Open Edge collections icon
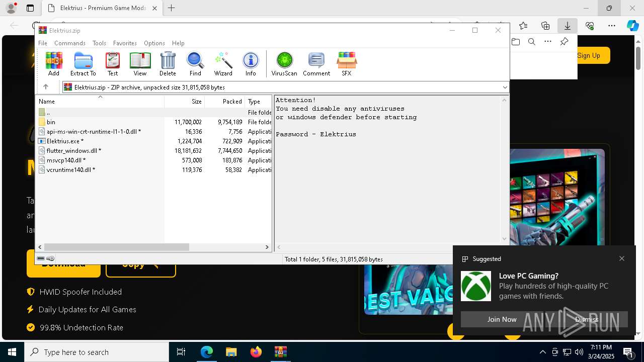644x362 pixels. [545, 26]
